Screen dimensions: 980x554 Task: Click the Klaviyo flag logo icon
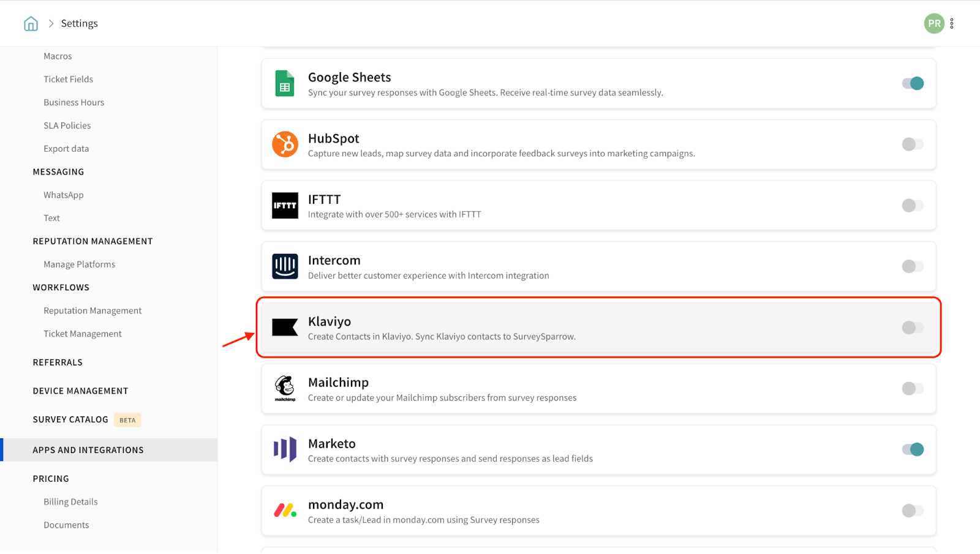pyautogui.click(x=285, y=328)
